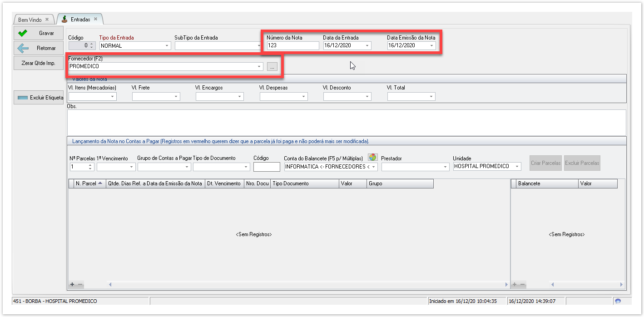Open the Data da Entrada date picker
The width and height of the screenshot is (644, 317).
[x=367, y=46]
